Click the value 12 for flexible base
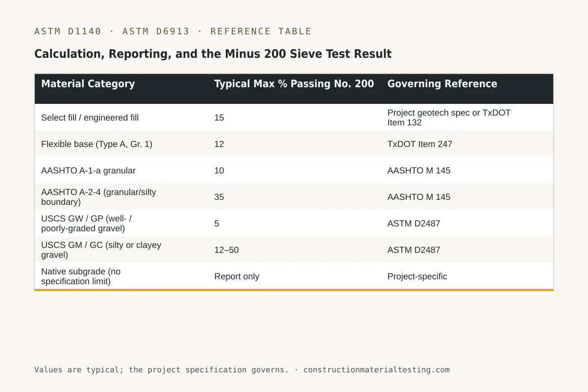588x392 pixels. 219,144
